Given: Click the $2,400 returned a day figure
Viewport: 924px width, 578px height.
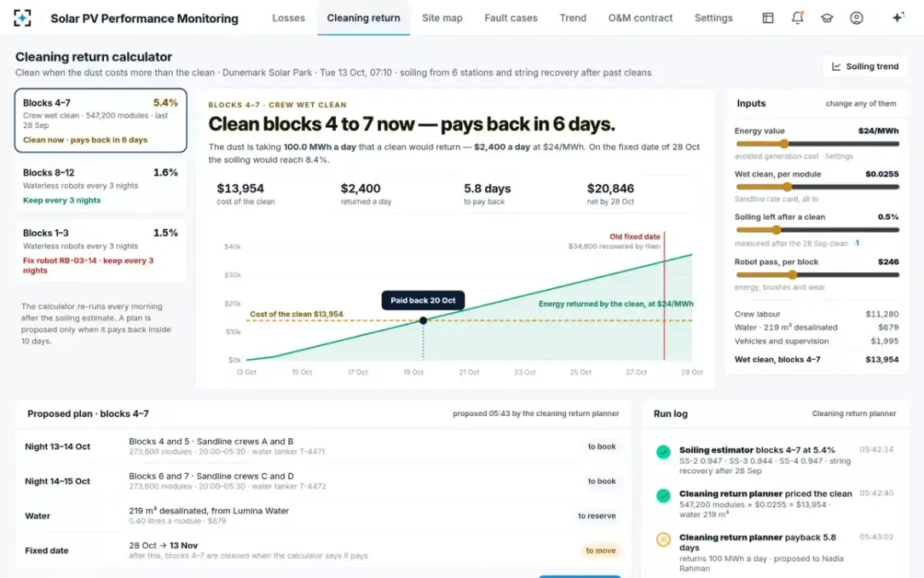Looking at the screenshot, I should [x=360, y=188].
